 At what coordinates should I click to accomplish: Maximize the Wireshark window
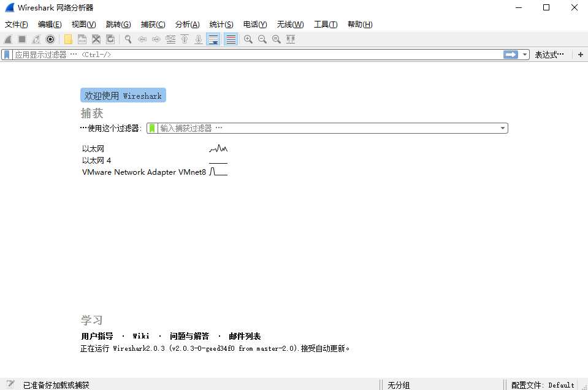(546, 7)
